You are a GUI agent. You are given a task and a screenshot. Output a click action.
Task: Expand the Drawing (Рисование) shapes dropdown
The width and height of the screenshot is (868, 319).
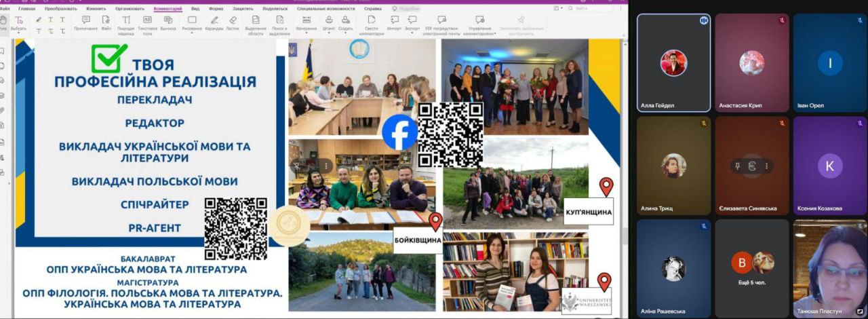[192, 23]
